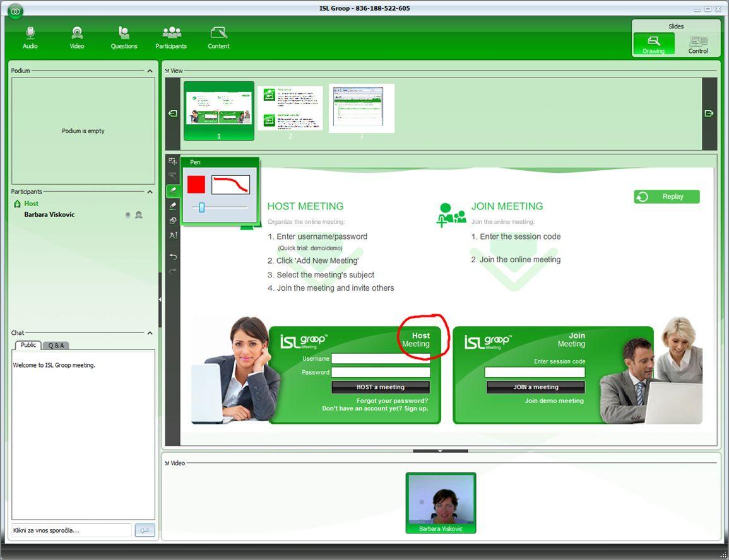Click the text 'Click 'Add New Meeting''

pyautogui.click(x=317, y=260)
